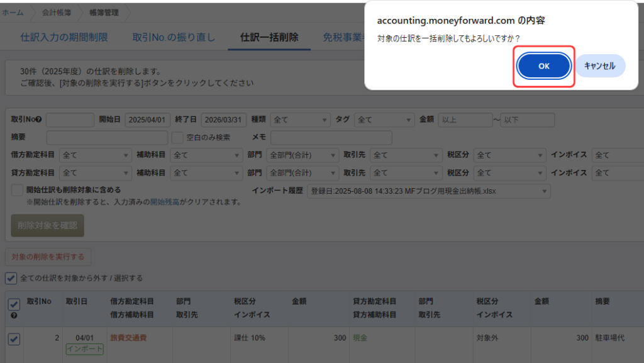Click the 開始日 date field
The image size is (644, 363).
click(x=148, y=120)
